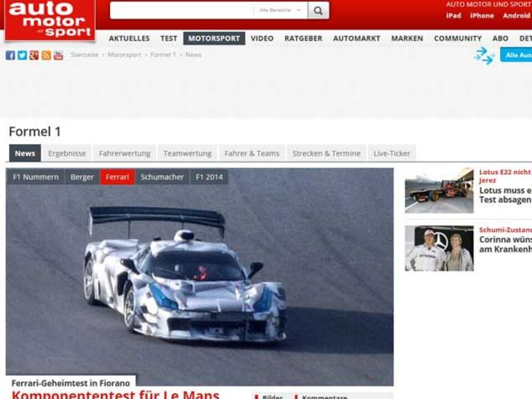Open the Corinna Krankenhaus headline

pos(505,244)
